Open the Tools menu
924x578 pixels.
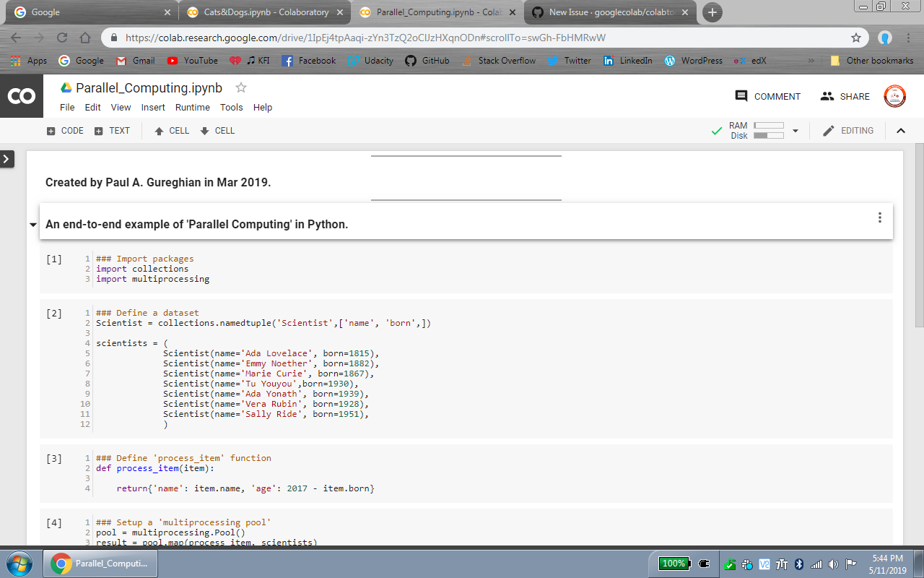click(x=232, y=107)
